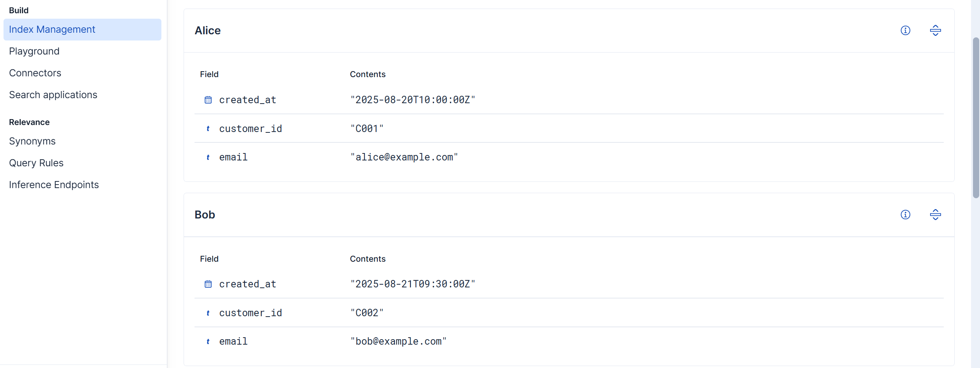Viewport: 980px width, 368px height.
Task: Select Index Management in the sidebar
Action: tap(52, 29)
